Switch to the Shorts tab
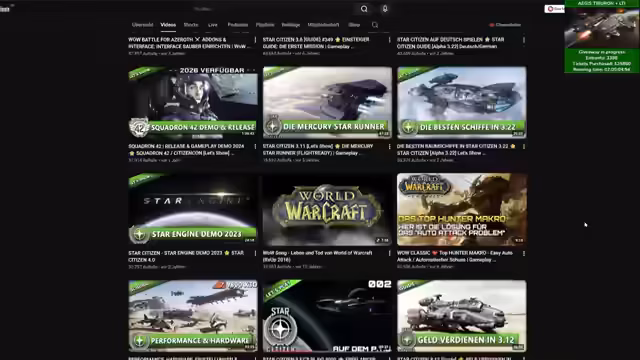 (x=191, y=25)
